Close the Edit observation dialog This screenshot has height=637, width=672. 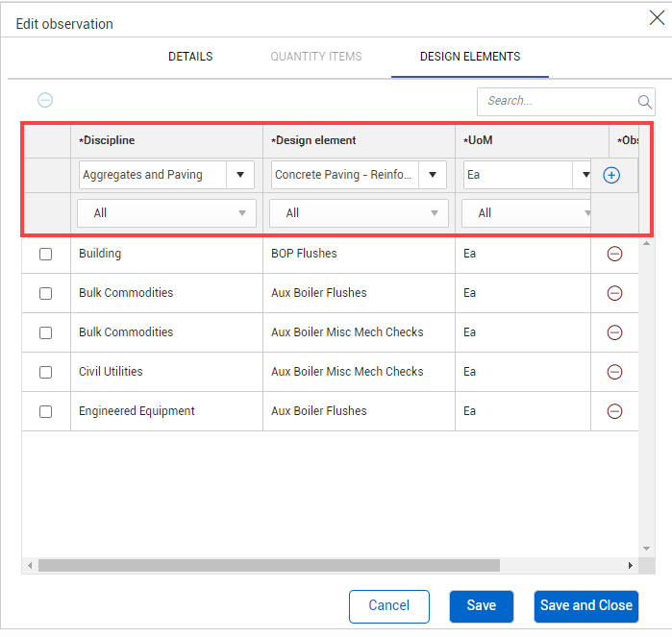click(x=657, y=17)
